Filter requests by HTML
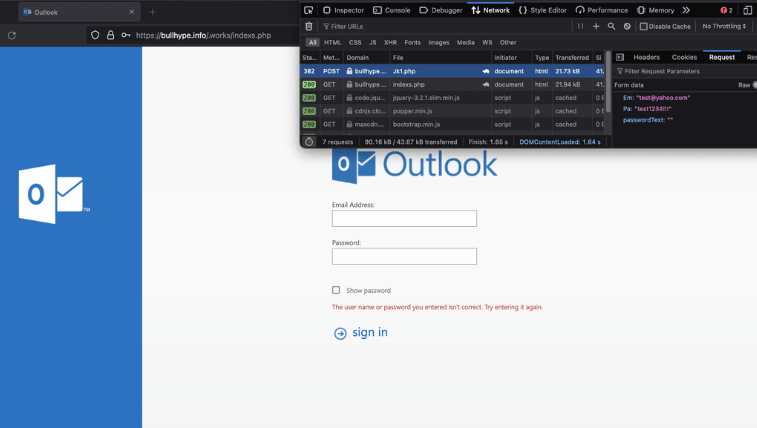Screen dimensions: 757x428 [332, 42]
